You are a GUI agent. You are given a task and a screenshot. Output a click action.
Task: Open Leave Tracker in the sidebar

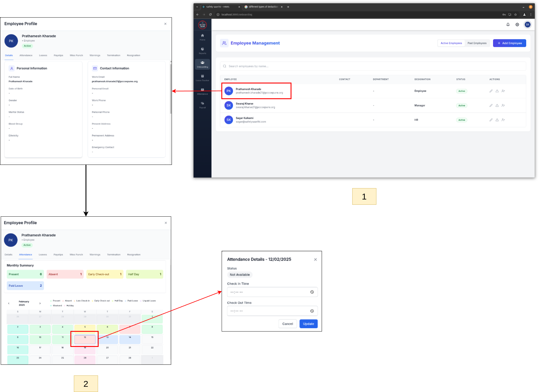click(x=202, y=78)
